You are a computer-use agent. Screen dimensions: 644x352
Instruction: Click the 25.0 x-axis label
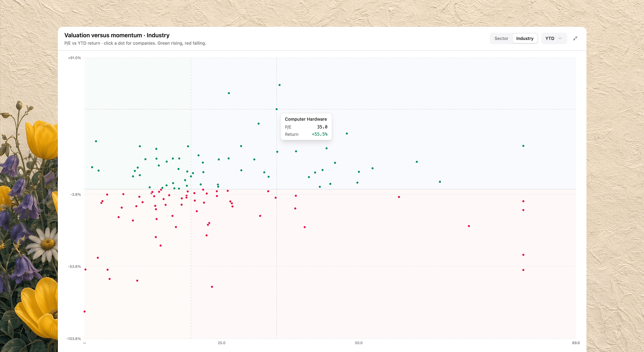(222, 343)
